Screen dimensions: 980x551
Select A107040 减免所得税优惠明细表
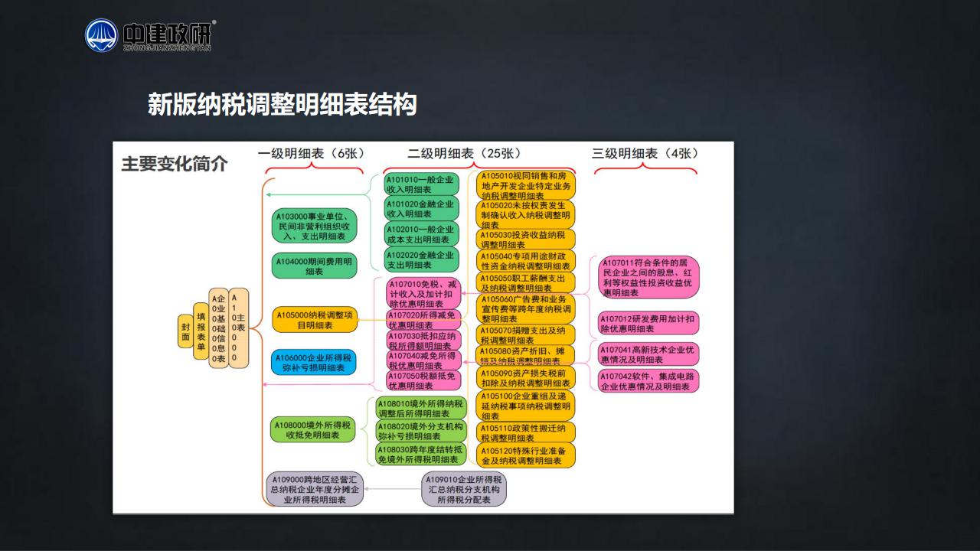tap(424, 360)
